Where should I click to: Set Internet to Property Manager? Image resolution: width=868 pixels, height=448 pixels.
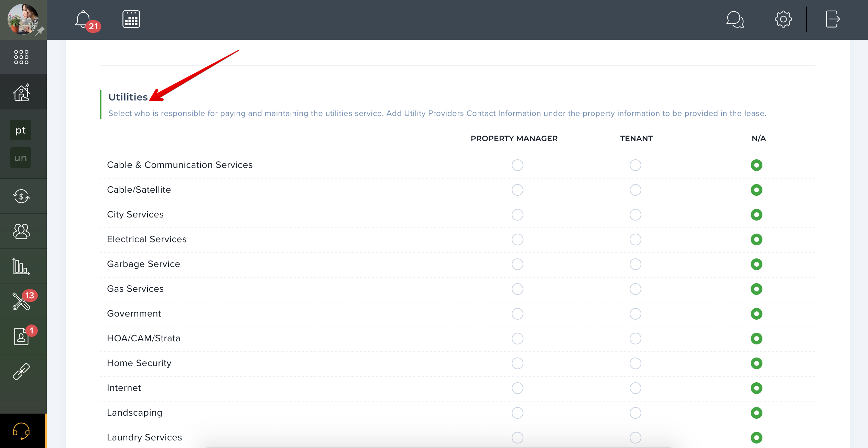(517, 388)
